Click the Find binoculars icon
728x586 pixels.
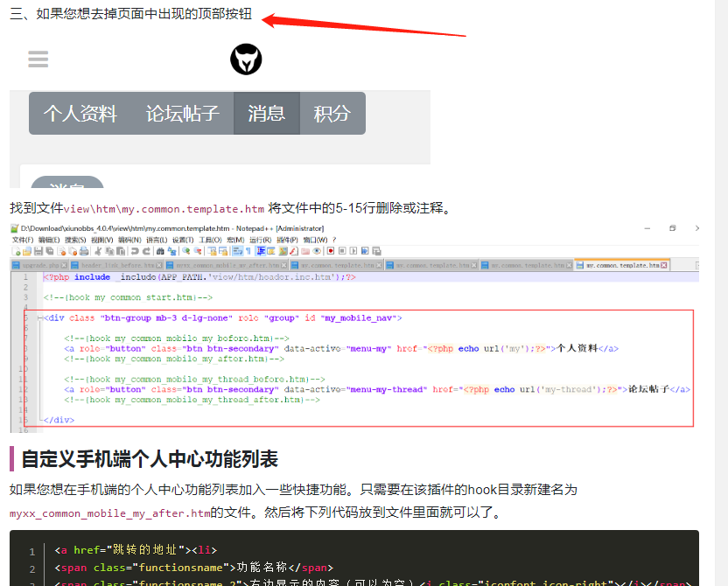160,251
